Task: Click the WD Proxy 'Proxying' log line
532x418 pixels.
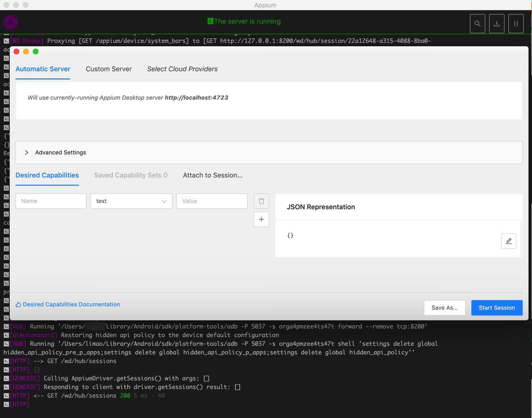Action: (217, 41)
